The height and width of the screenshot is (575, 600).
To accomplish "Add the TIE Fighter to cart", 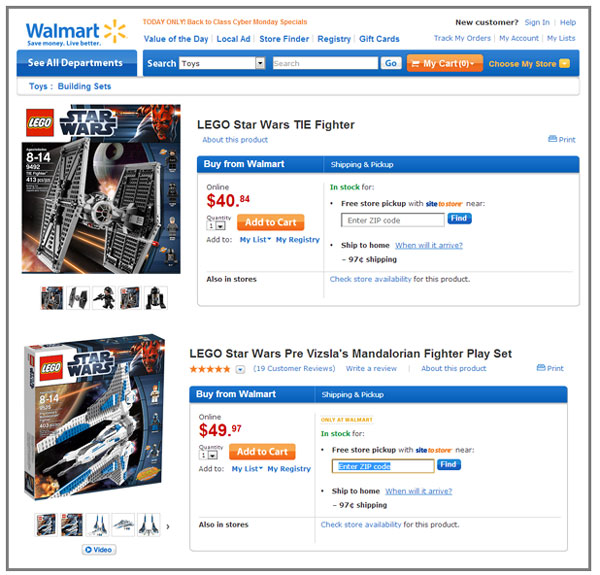I will pyautogui.click(x=270, y=222).
